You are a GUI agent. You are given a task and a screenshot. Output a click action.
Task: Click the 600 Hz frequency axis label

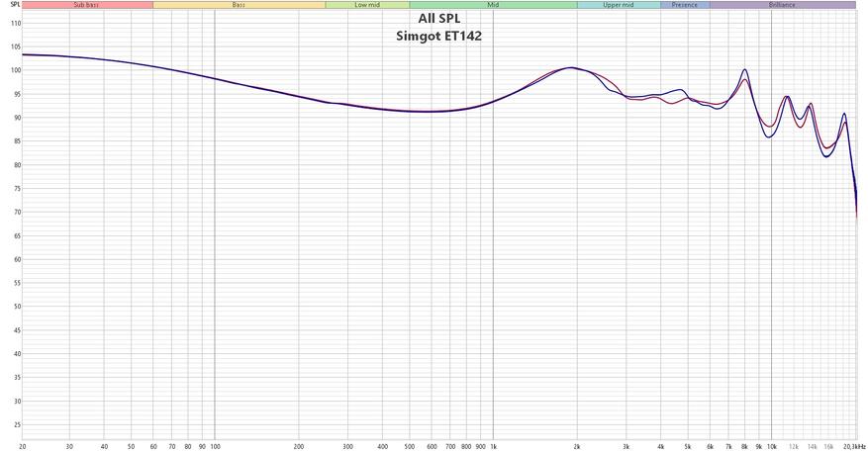click(x=432, y=446)
